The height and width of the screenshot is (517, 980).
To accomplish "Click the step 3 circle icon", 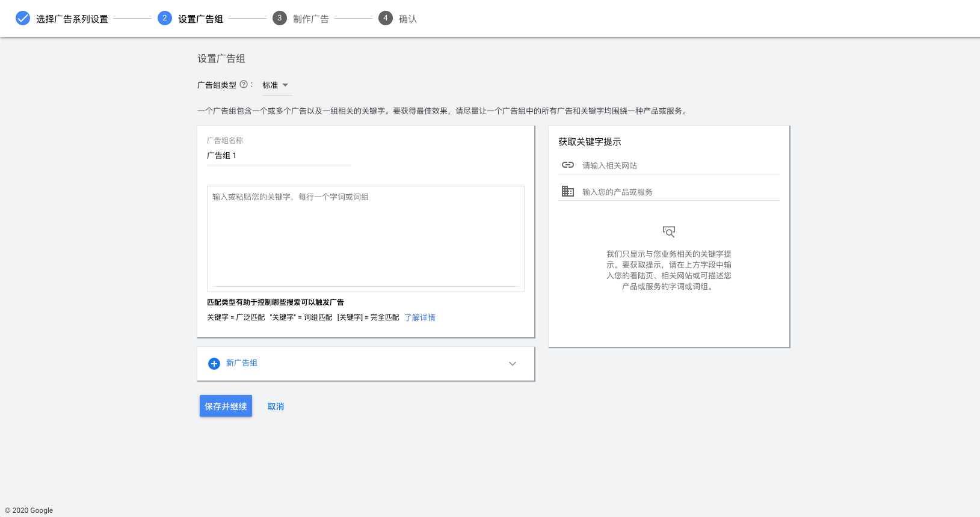I will click(280, 19).
